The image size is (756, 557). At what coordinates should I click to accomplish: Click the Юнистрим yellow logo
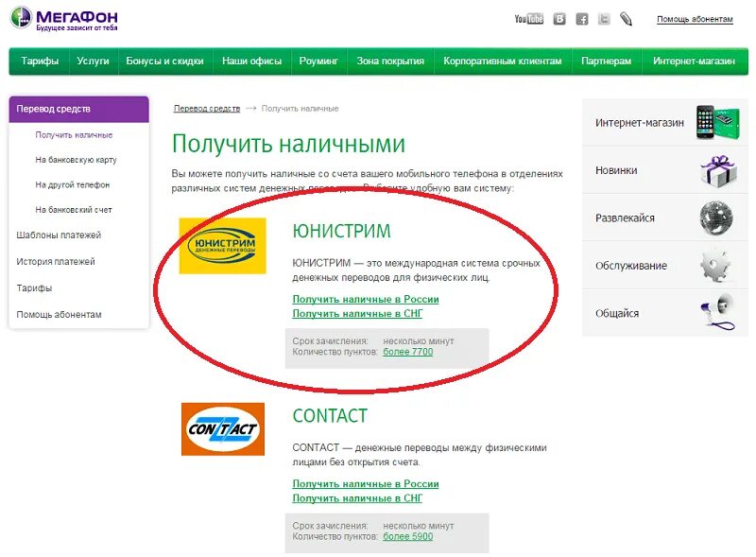coord(222,246)
